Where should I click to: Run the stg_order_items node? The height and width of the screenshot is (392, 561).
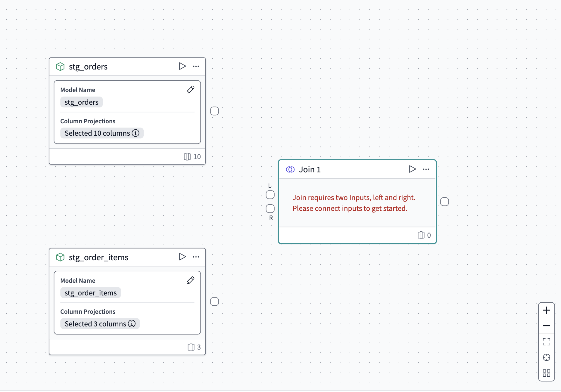182,257
